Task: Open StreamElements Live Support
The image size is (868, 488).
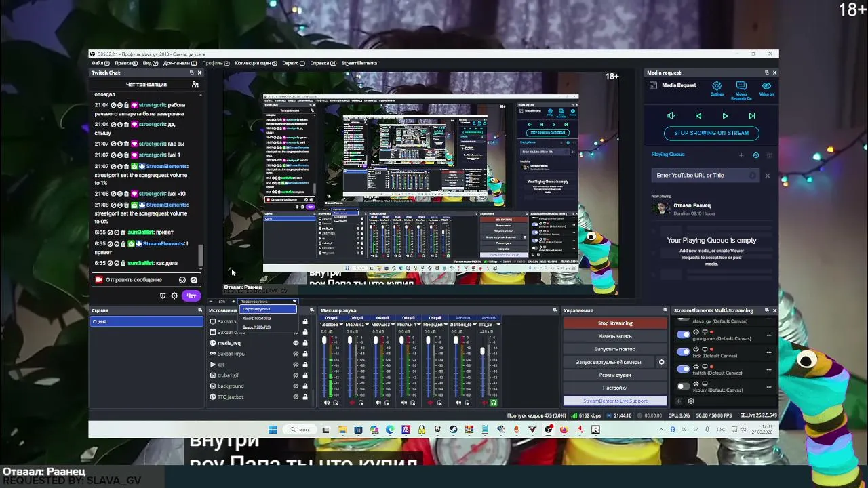Action: [615, 401]
